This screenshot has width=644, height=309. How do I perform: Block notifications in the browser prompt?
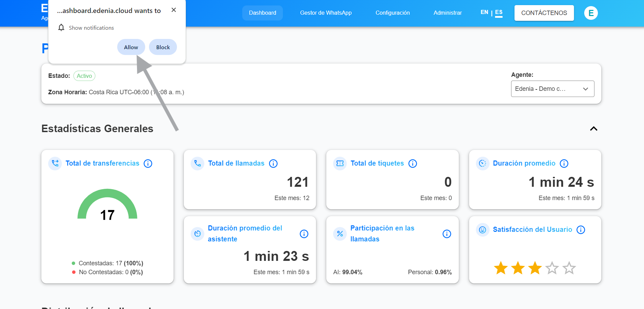[163, 47]
